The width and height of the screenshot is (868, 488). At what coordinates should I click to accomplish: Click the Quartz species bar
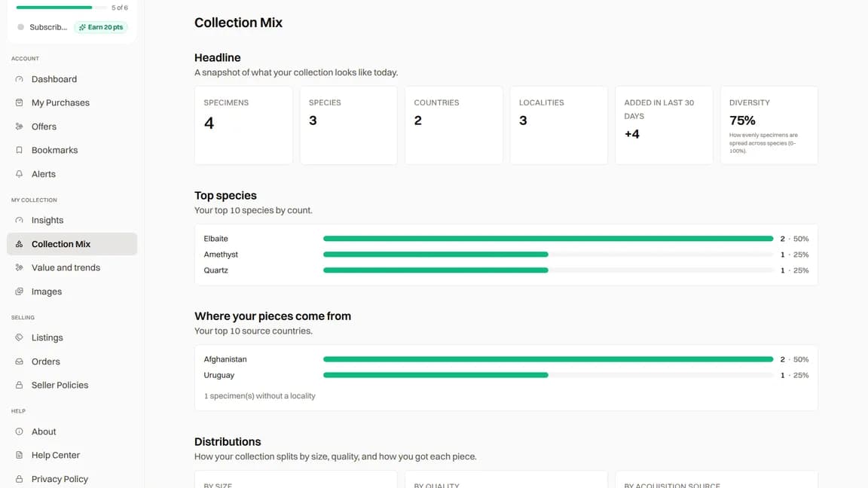tap(548, 270)
